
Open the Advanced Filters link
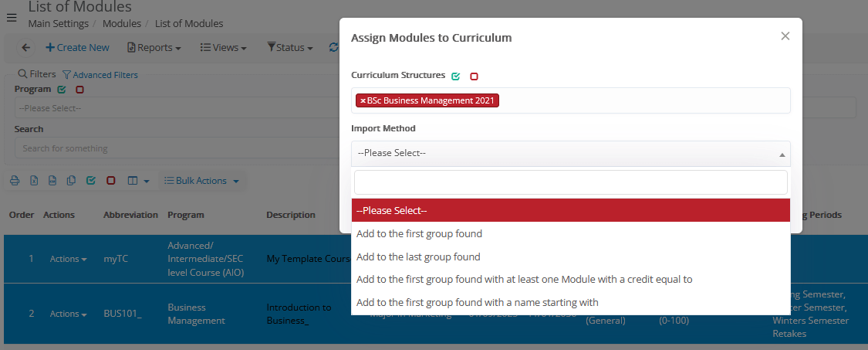100,75
